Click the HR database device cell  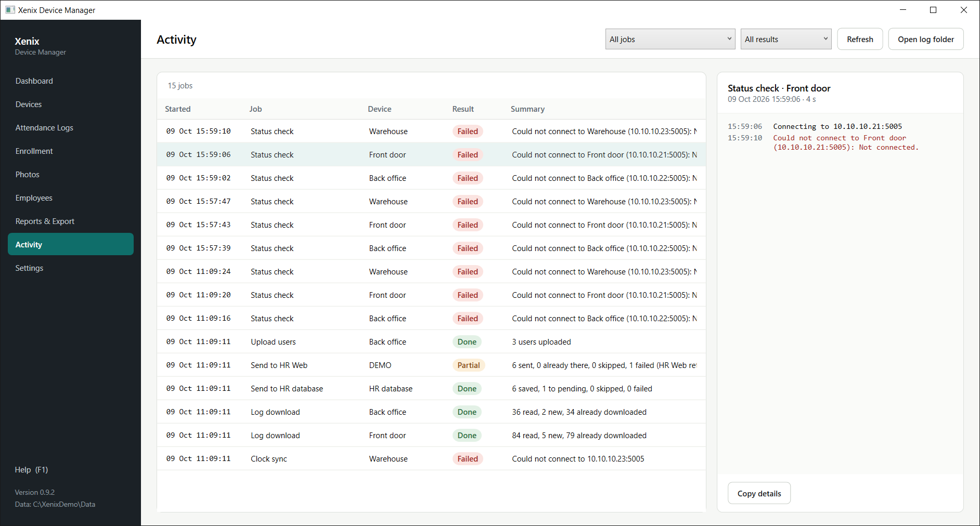(391, 389)
